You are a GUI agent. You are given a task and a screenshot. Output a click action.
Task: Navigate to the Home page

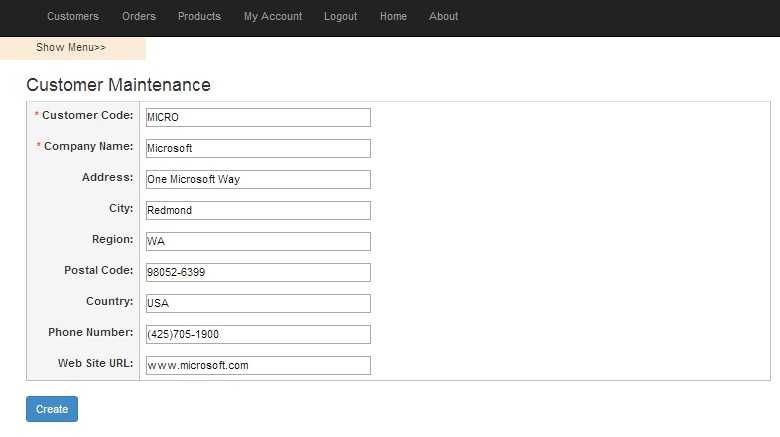(x=393, y=16)
